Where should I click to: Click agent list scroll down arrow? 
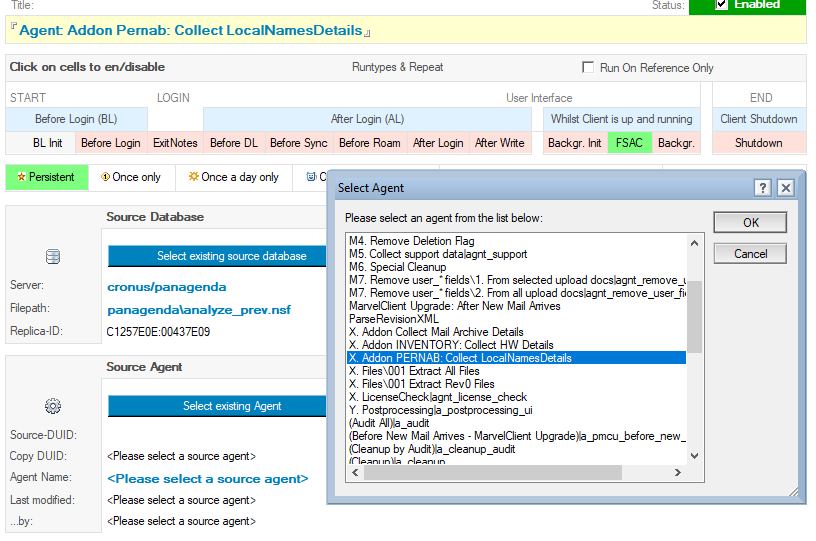coord(694,456)
